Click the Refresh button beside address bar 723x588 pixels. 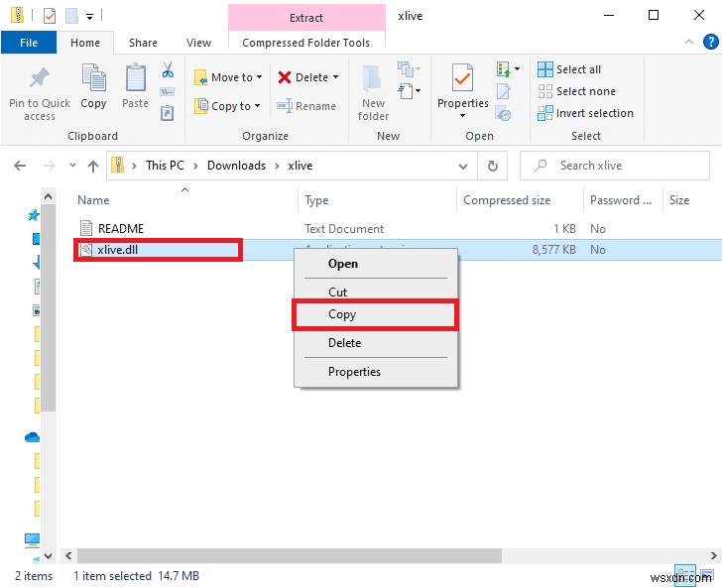point(493,166)
